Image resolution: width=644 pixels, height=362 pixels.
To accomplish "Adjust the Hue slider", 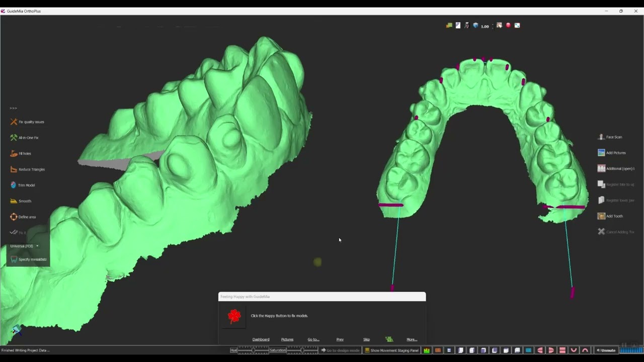I will pos(253,350).
